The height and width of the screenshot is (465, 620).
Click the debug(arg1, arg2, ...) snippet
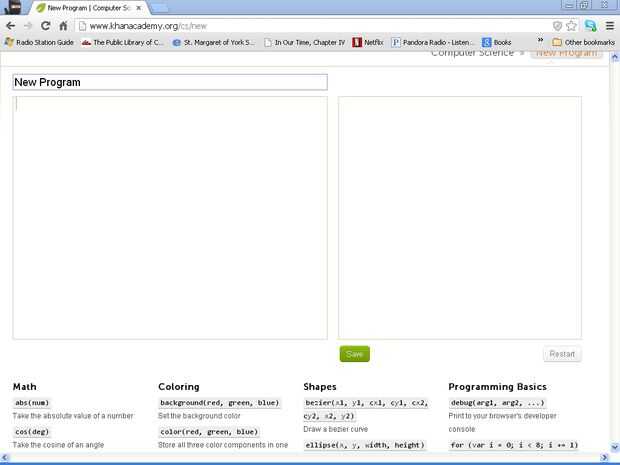pos(497,403)
